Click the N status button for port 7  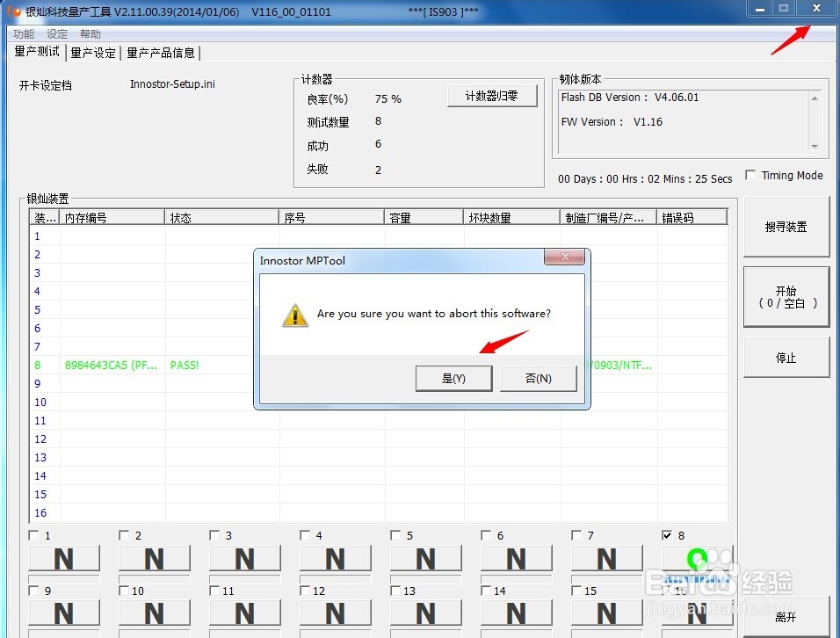coord(607,559)
